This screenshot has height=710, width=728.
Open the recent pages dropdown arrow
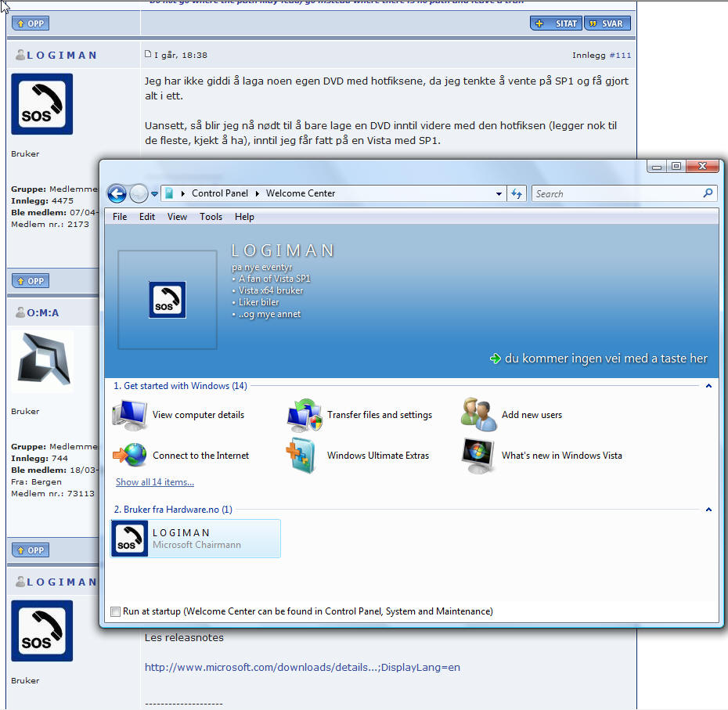(x=155, y=194)
